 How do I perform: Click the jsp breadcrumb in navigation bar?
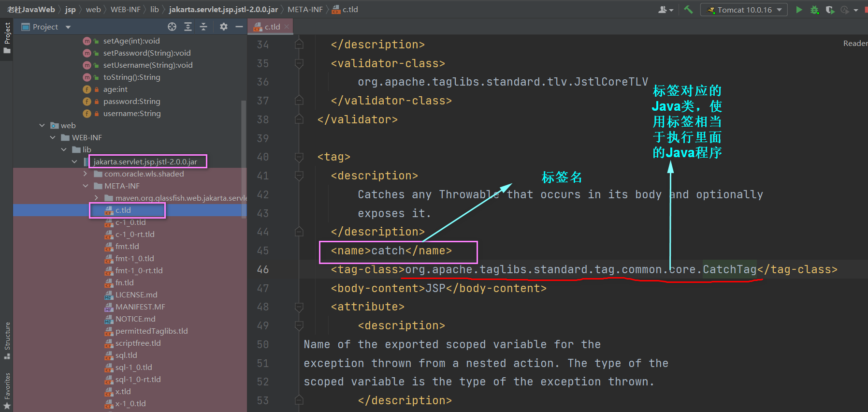71,10
